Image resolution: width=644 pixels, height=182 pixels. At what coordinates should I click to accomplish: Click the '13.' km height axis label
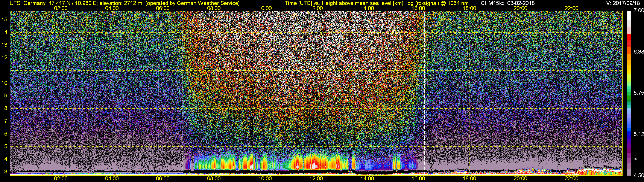(5, 45)
